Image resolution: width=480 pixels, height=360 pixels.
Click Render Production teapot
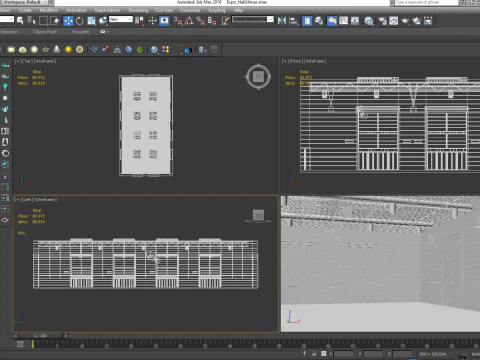tap(405, 21)
